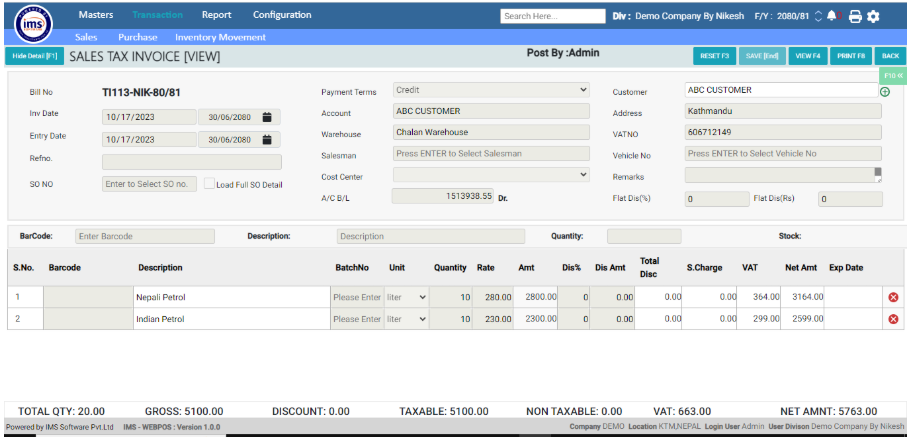Select the Purchase submenu

pyautogui.click(x=138, y=37)
